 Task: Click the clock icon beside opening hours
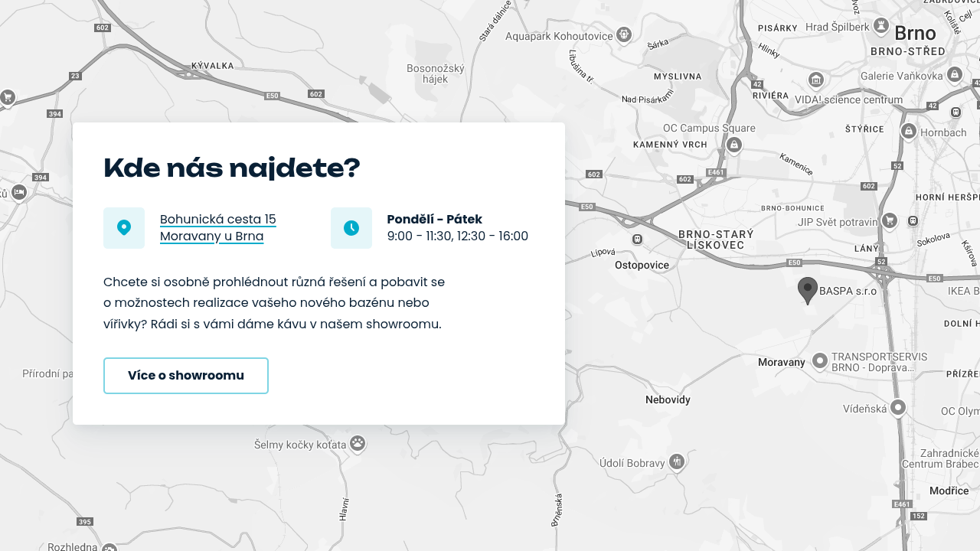351,227
